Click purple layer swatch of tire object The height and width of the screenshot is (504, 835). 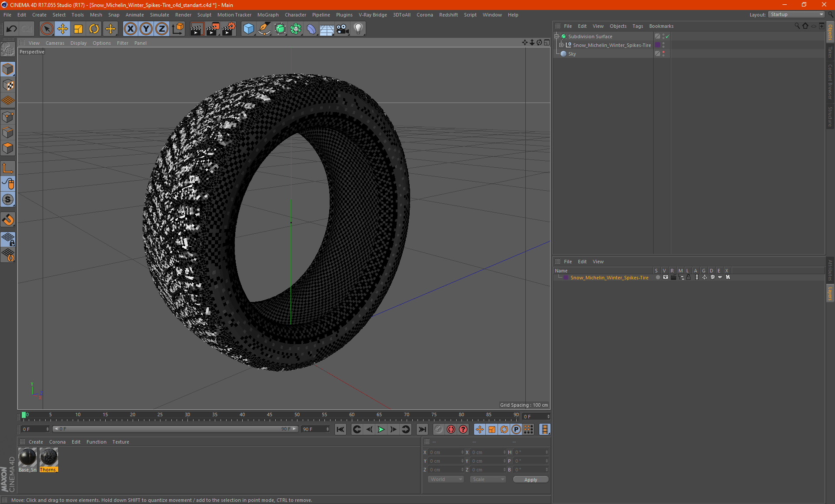pyautogui.click(x=658, y=45)
